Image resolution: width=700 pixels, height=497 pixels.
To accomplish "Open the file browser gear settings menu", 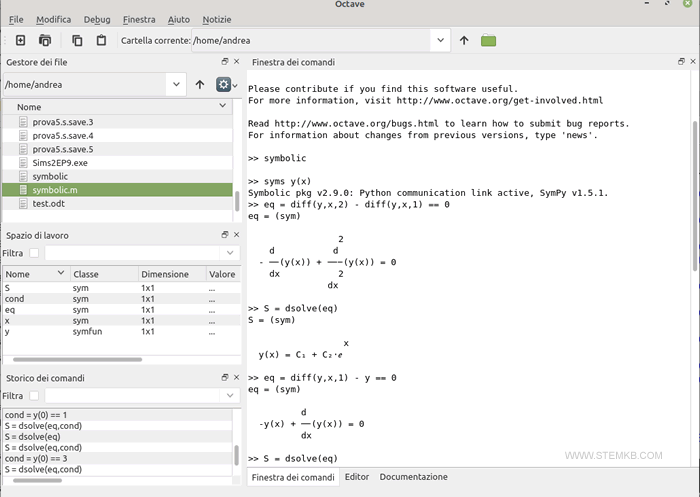I will pos(225,85).
